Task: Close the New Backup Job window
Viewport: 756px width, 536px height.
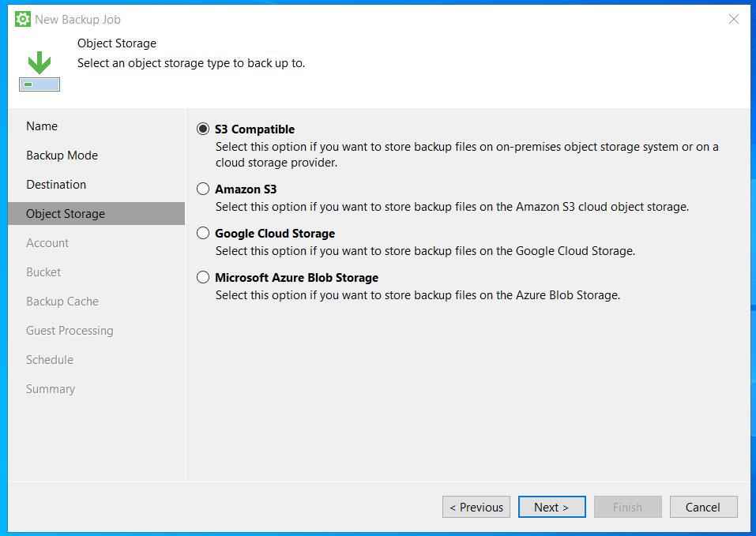Action: tap(734, 19)
